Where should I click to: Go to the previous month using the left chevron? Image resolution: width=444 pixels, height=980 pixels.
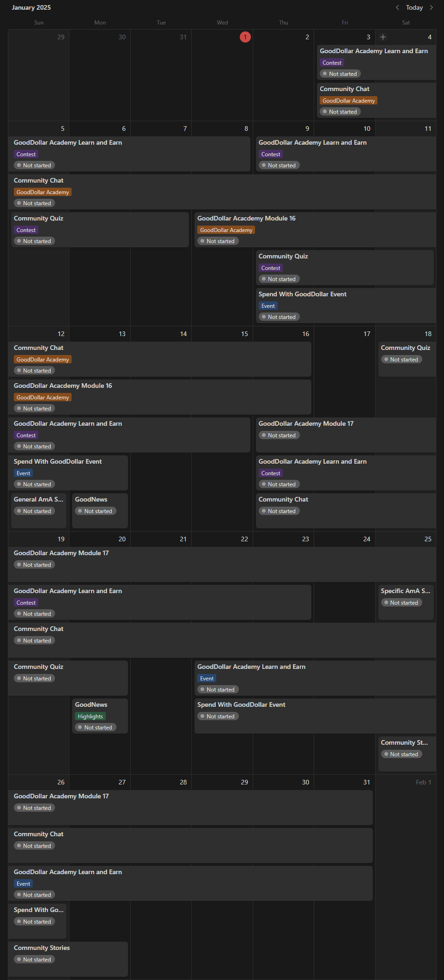397,7
